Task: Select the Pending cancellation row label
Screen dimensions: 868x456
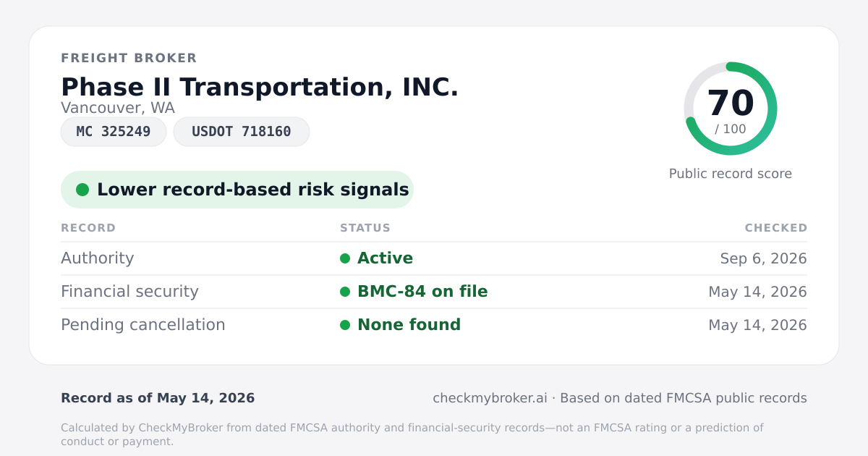Action: coord(143,325)
